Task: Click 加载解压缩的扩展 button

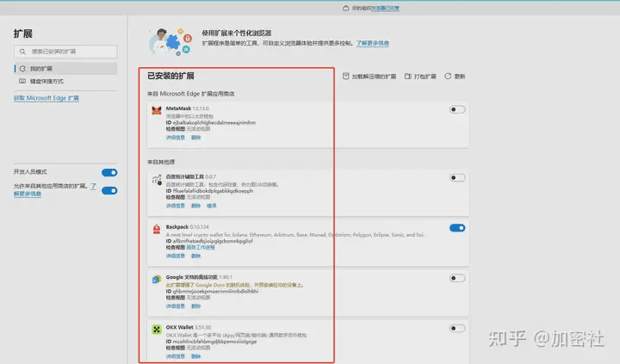Action: pyautogui.click(x=369, y=77)
